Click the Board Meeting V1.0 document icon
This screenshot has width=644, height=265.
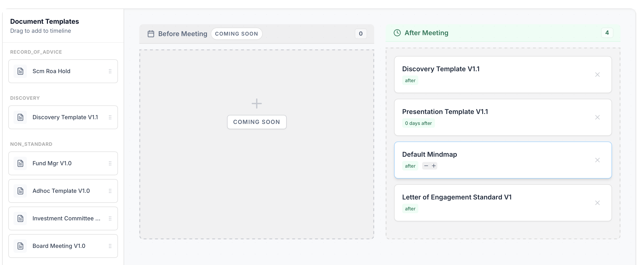coord(20,246)
